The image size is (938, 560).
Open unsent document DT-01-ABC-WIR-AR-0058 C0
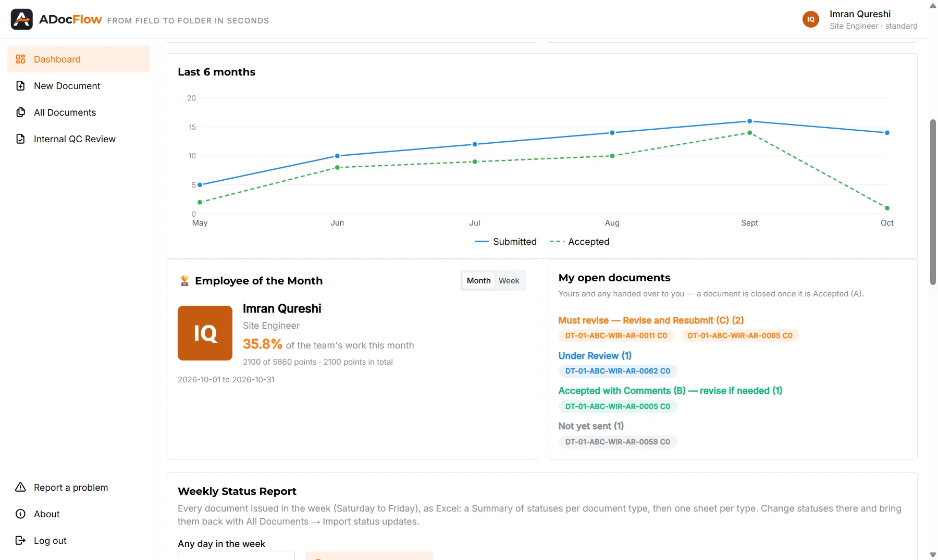pyautogui.click(x=618, y=442)
